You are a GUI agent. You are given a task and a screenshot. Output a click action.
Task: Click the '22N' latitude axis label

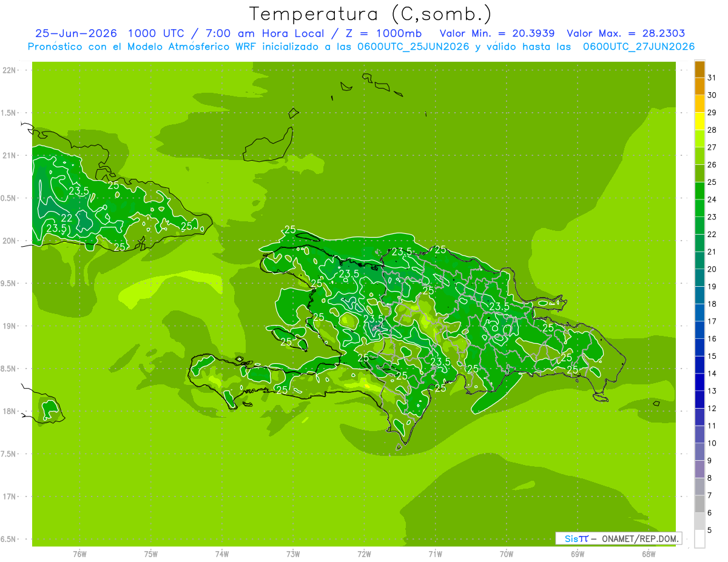pyautogui.click(x=9, y=70)
